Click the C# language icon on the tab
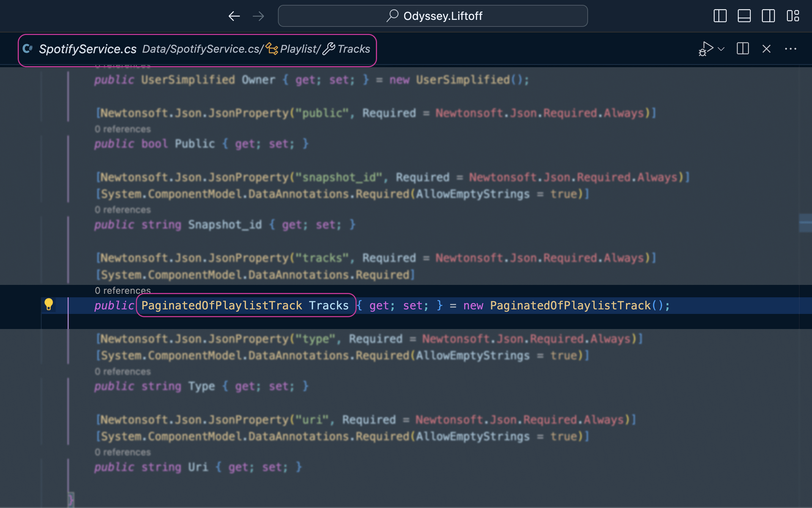The width and height of the screenshot is (812, 508). coord(27,49)
